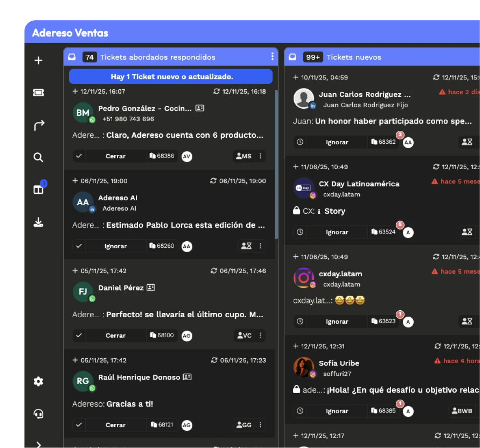Click the headset support icon

(x=38, y=413)
